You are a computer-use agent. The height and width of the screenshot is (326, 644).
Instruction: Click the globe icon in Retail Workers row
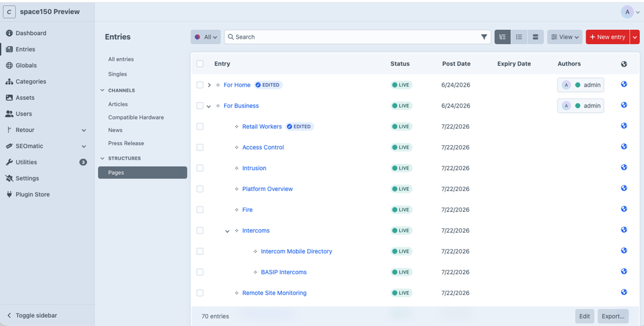(x=624, y=126)
